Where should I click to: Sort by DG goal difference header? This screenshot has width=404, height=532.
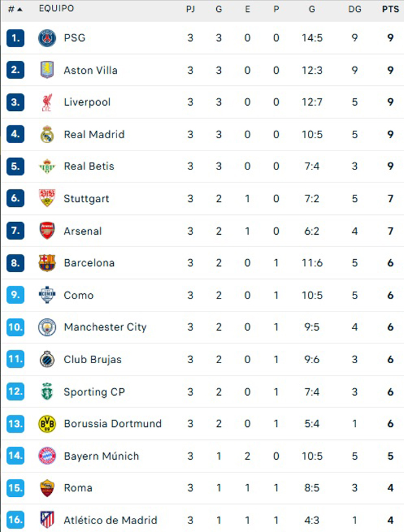click(354, 9)
